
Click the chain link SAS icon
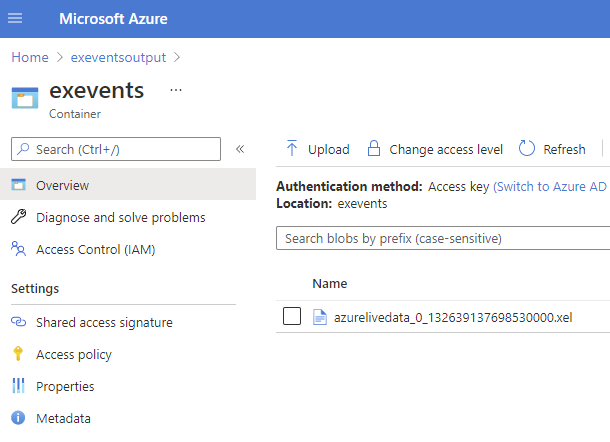[18, 322]
